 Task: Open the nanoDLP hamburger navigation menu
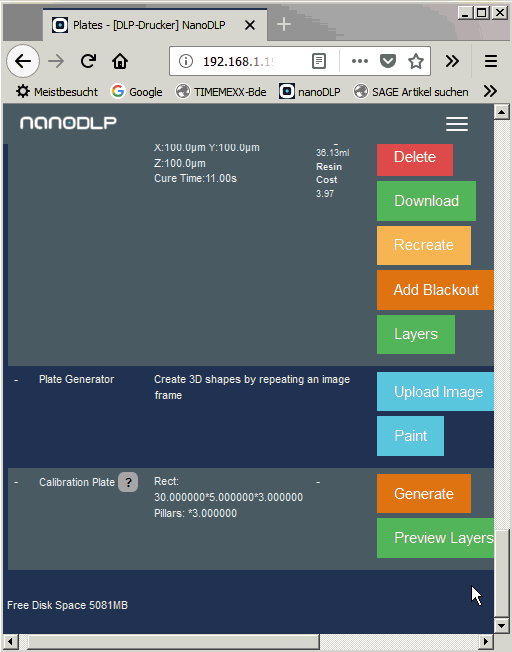tap(457, 124)
